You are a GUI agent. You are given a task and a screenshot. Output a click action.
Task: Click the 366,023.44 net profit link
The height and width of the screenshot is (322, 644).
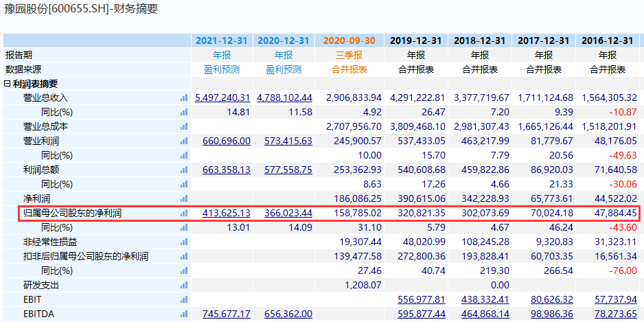285,214
